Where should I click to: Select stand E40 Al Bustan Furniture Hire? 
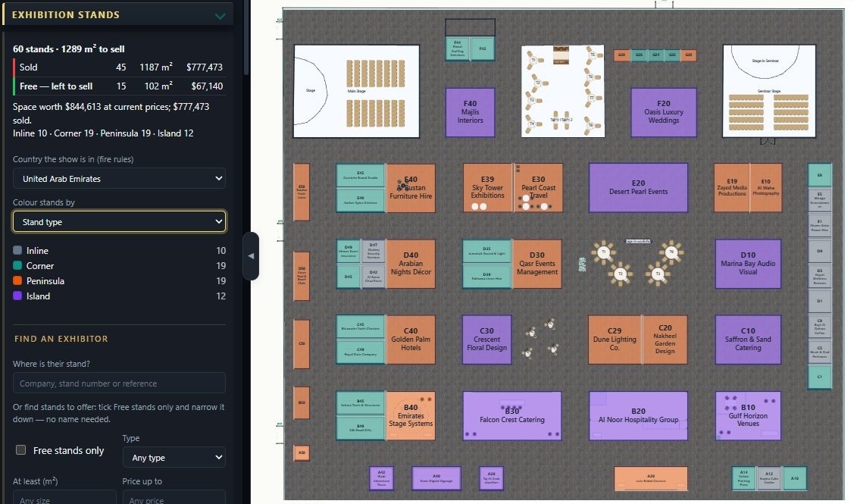click(x=411, y=188)
